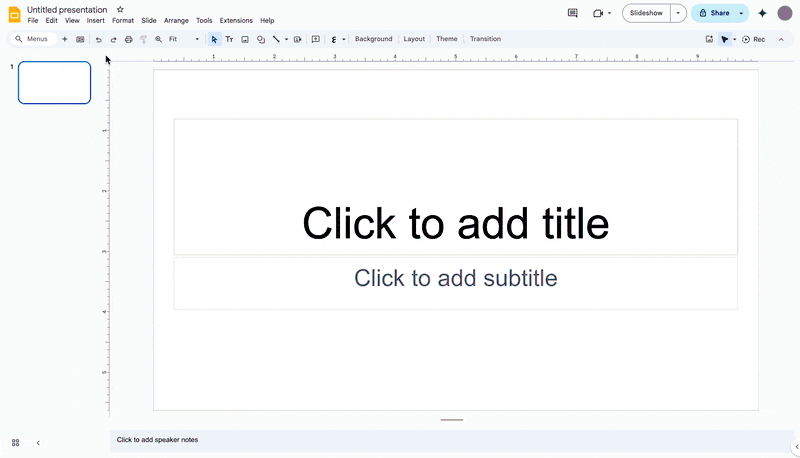Select the Shape tool

[x=261, y=39]
